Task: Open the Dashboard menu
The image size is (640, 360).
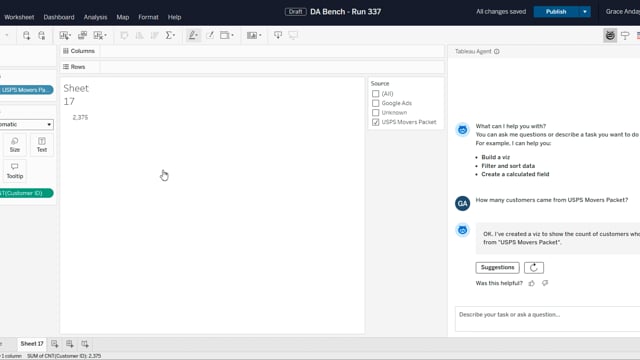Action: point(59,17)
